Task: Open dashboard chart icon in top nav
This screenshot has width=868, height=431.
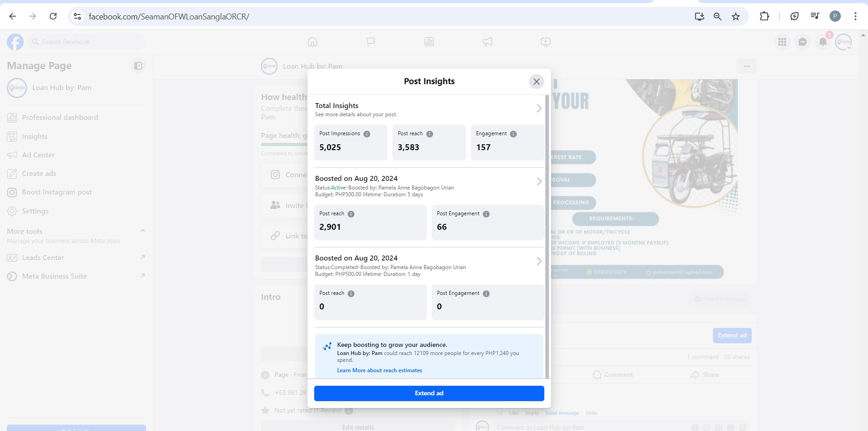Action: click(x=429, y=42)
